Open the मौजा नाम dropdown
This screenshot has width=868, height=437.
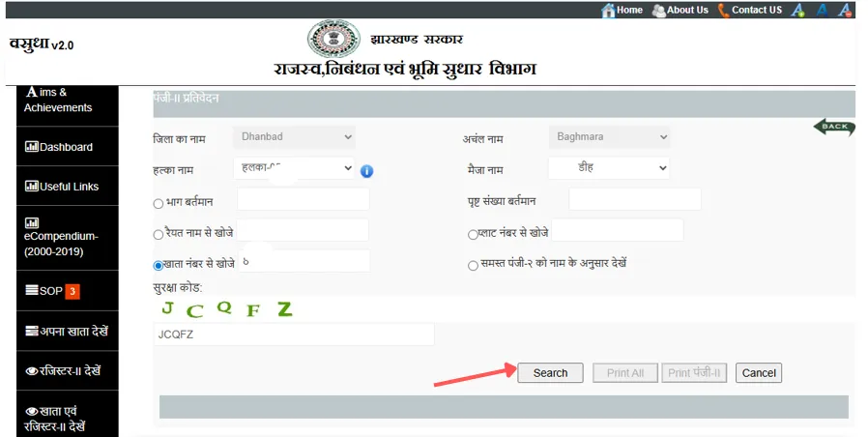(x=609, y=168)
